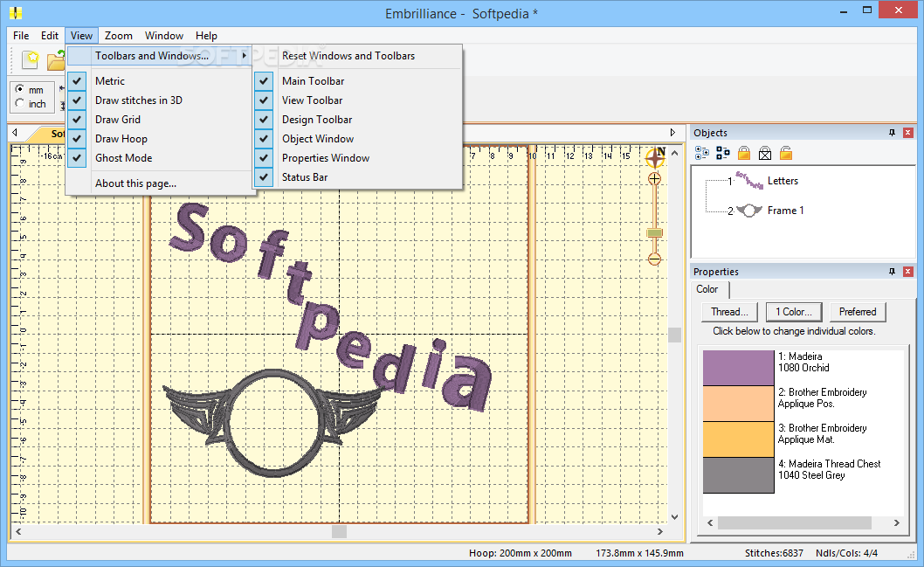The width and height of the screenshot is (924, 567).
Task: Click the Hoop: 200mm x 200mm status text
Action: coord(521,553)
